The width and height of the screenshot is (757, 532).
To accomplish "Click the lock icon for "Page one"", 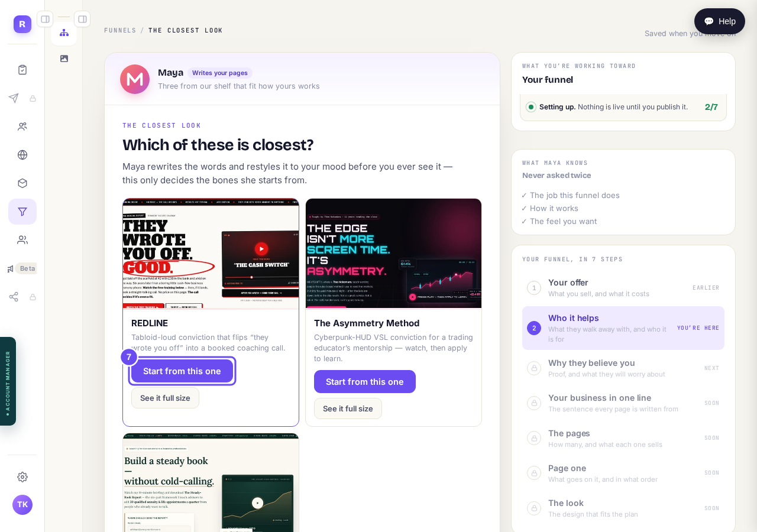I will click(x=534, y=473).
